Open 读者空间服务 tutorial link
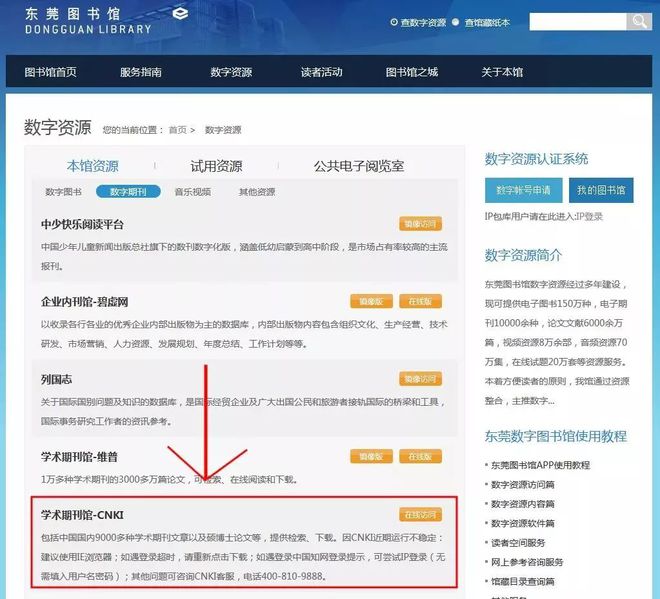 point(518,543)
